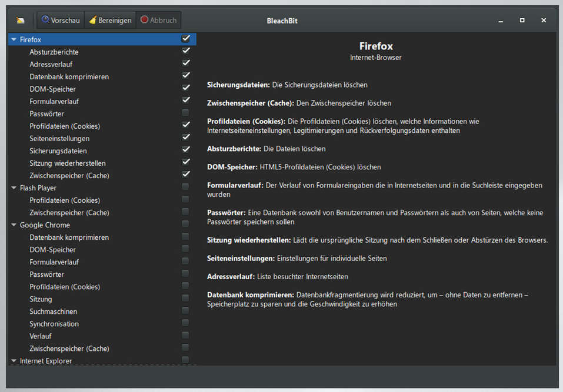The width and height of the screenshot is (563, 392).
Task: Close the BleachBit window
Action: click(544, 21)
